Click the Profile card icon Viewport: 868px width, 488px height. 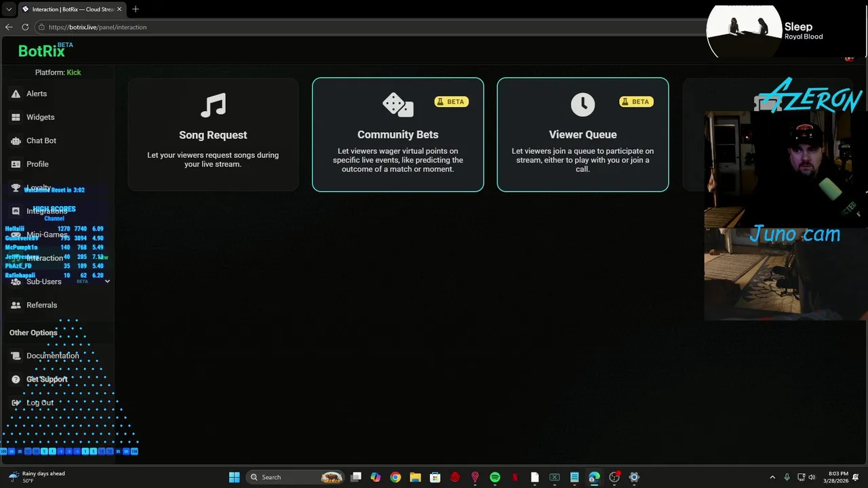tap(16, 164)
